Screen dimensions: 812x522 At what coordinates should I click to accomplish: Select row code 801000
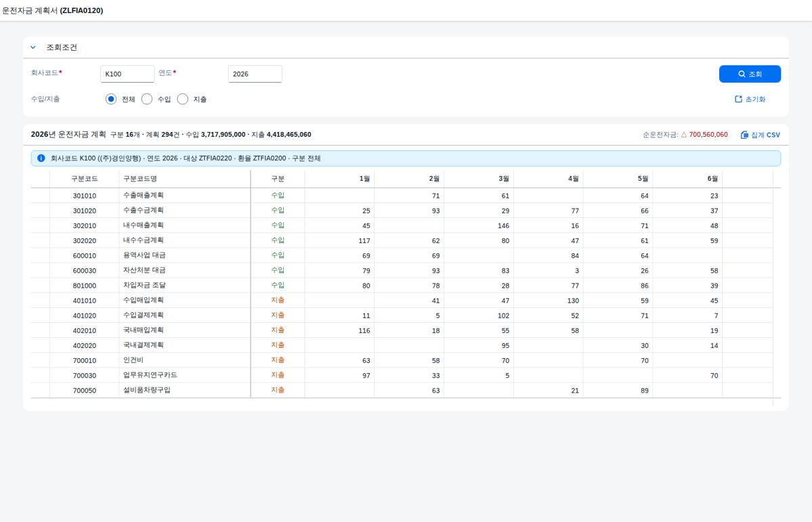[x=85, y=286]
